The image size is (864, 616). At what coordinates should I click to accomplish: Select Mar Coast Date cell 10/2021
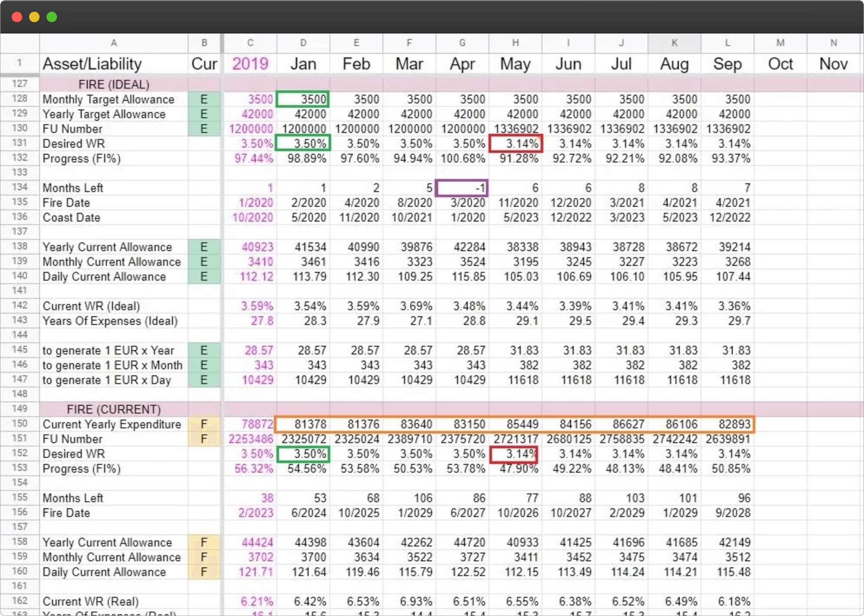point(409,217)
